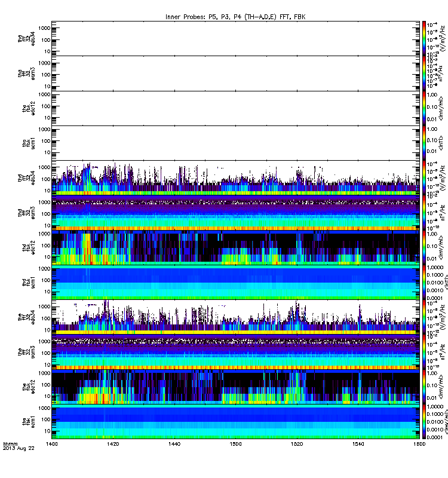This screenshot has height=478, width=448.
Task: Select the 'thd fbk scm1' panel label
Action: pyautogui.click(x=29, y=283)
